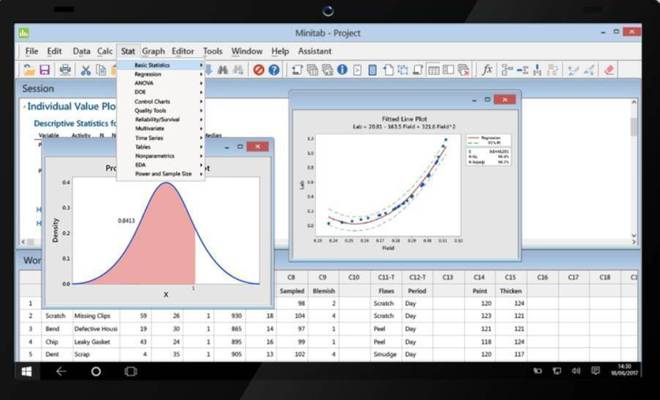Open the Assistant menu

point(315,51)
